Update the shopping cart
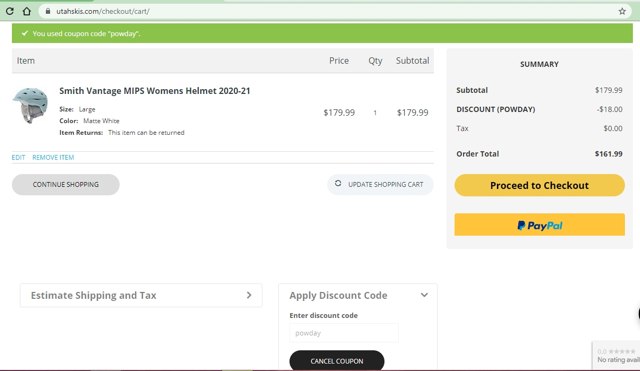640x371 pixels. (380, 184)
